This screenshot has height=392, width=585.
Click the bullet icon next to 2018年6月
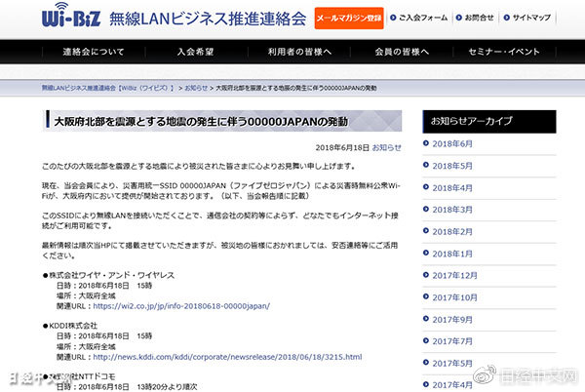426,143
